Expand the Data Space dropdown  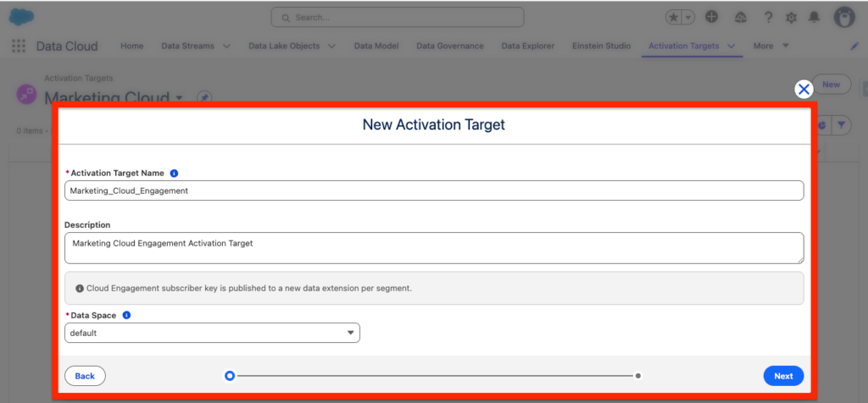click(x=212, y=333)
